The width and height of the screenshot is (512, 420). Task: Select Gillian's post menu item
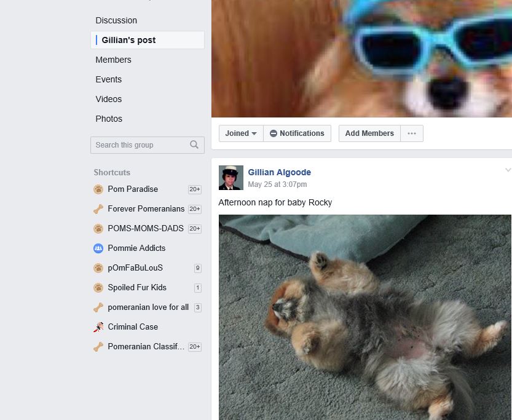[148, 40]
